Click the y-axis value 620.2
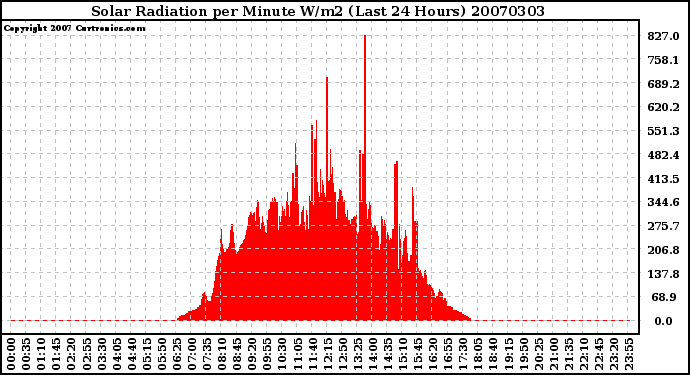 coord(663,107)
